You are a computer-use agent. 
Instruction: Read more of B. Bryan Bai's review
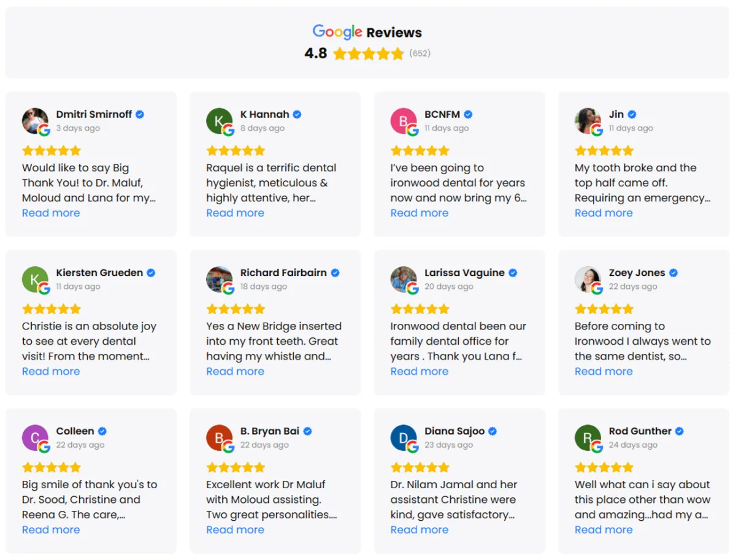click(x=235, y=529)
